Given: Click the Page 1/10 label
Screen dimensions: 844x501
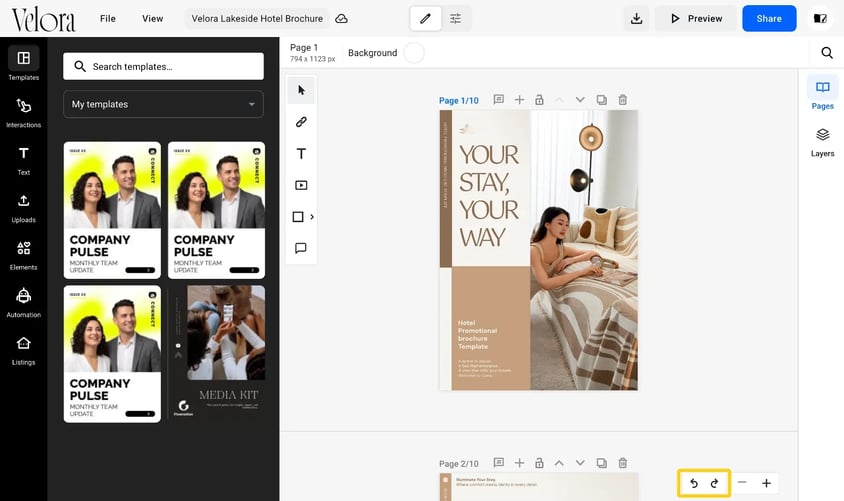Looking at the screenshot, I should click(459, 101).
